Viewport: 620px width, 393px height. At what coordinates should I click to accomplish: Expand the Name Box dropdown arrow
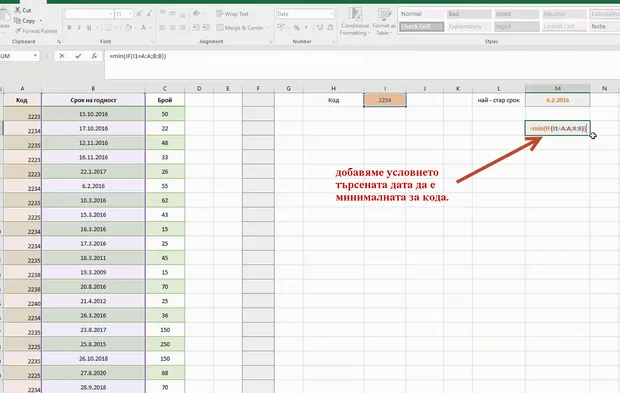tap(35, 56)
